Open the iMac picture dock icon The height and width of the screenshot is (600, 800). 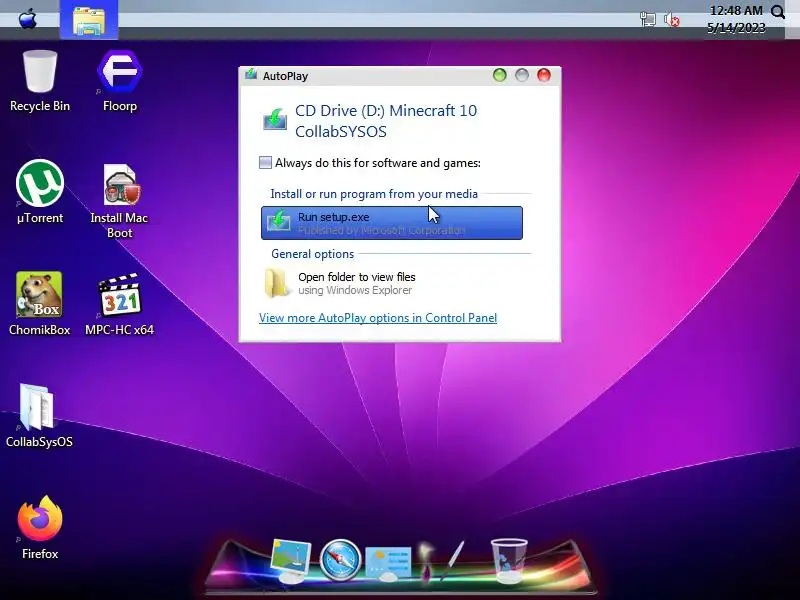point(290,561)
